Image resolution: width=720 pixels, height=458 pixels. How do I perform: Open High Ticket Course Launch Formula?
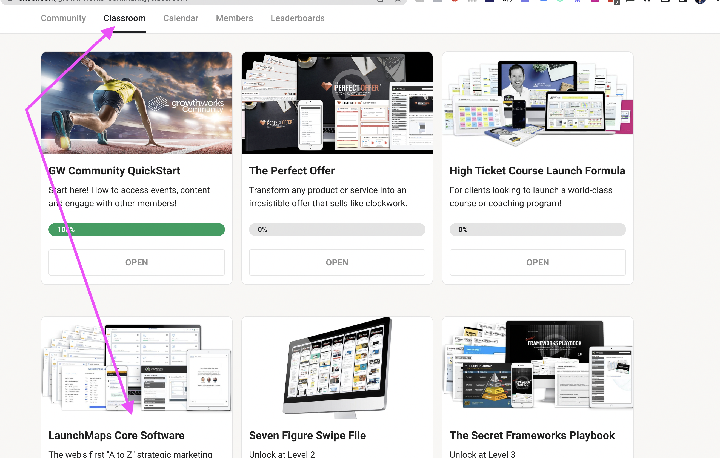point(537,262)
